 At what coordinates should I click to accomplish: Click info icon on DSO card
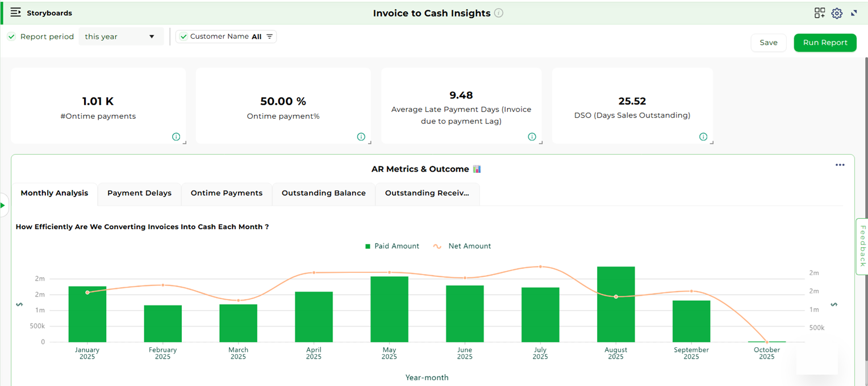tap(703, 137)
